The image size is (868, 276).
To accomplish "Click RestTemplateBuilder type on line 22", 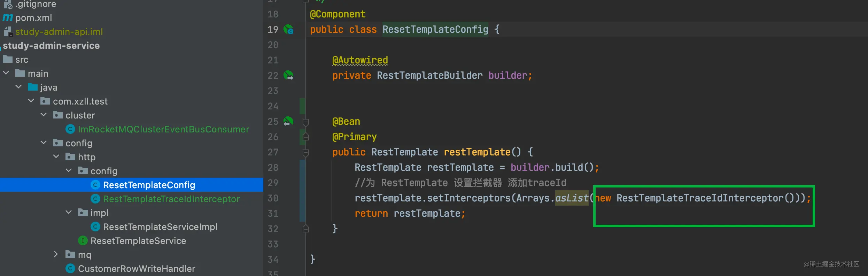I will tap(429, 76).
